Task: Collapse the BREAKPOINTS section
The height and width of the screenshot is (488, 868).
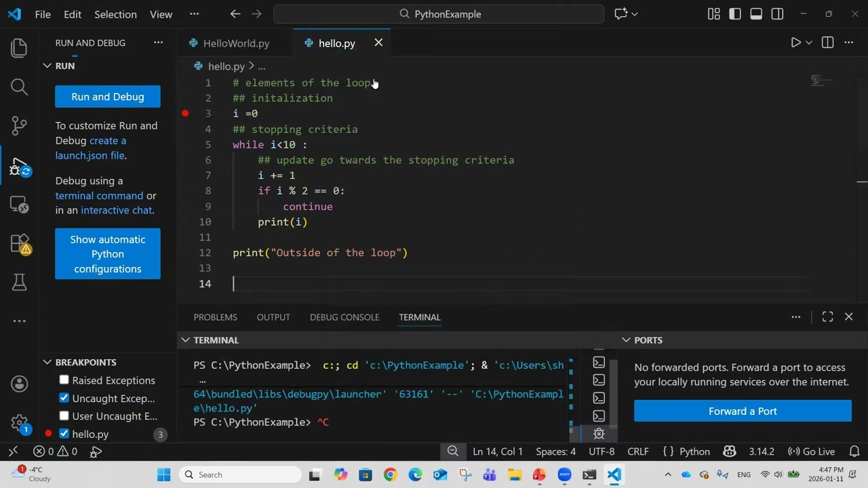Action: tap(47, 362)
